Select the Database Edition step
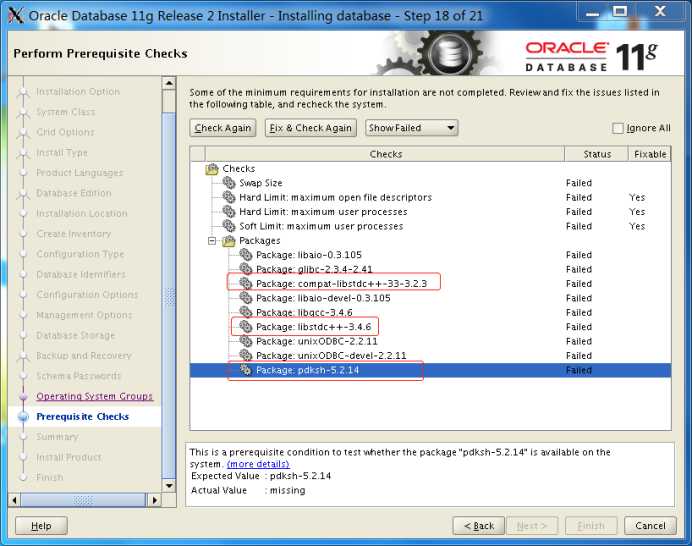693x546 pixels. coord(73,193)
